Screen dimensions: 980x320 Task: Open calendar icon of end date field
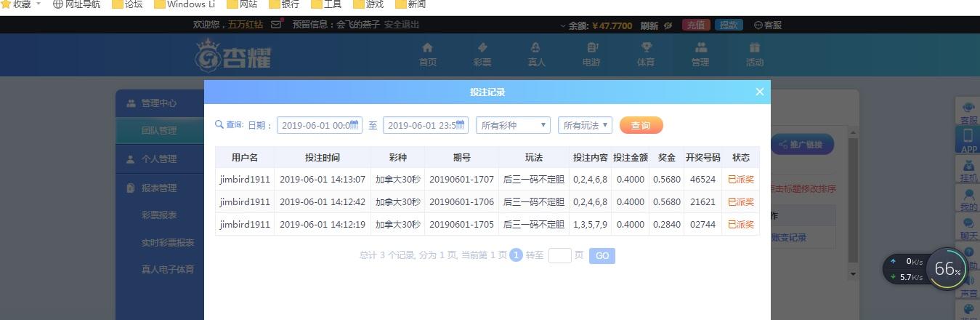click(461, 124)
